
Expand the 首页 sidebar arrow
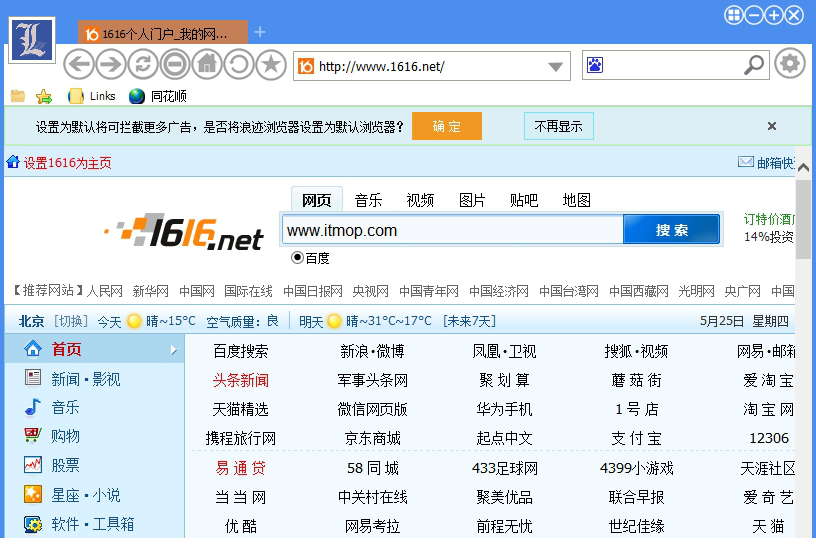point(174,350)
